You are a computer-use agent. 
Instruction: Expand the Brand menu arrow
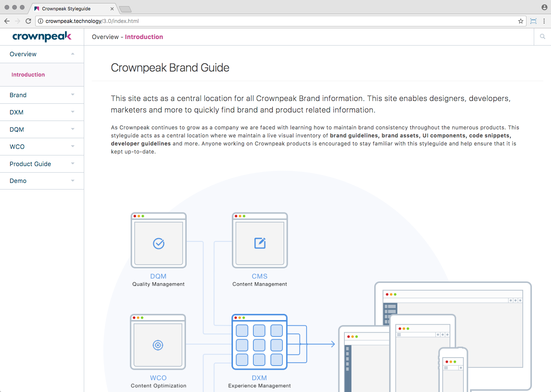tap(73, 95)
